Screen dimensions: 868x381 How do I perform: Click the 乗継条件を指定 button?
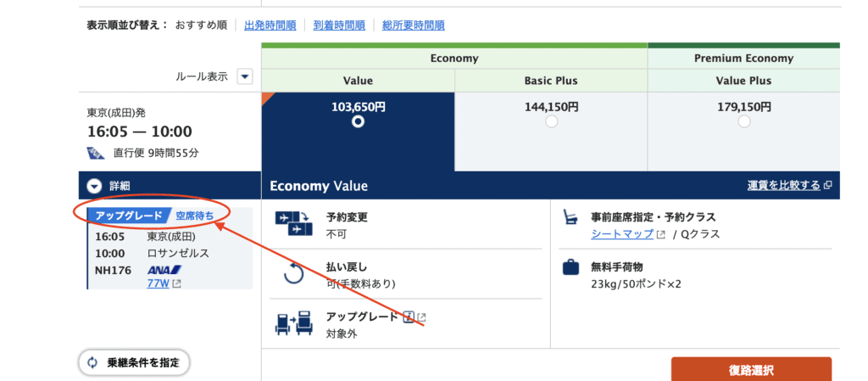point(135,363)
